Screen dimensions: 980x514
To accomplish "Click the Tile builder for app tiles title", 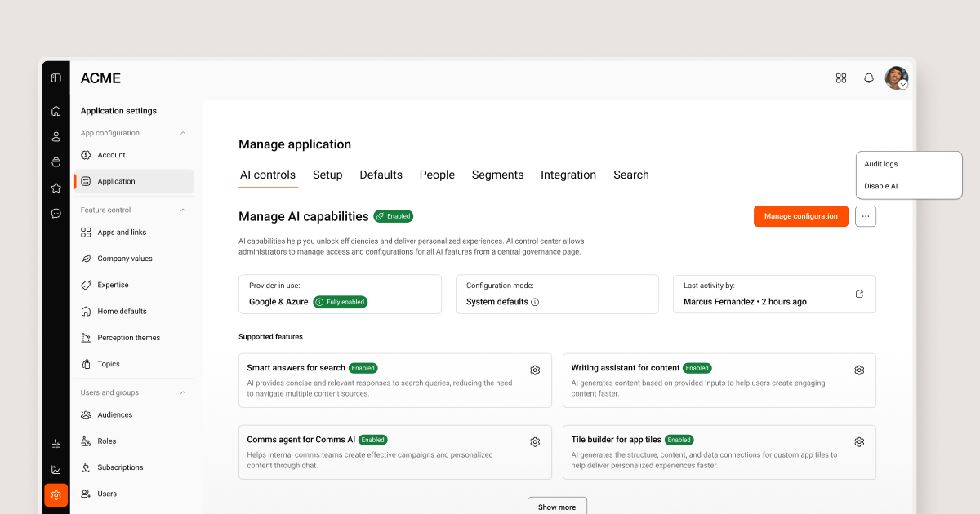I will (x=617, y=440).
